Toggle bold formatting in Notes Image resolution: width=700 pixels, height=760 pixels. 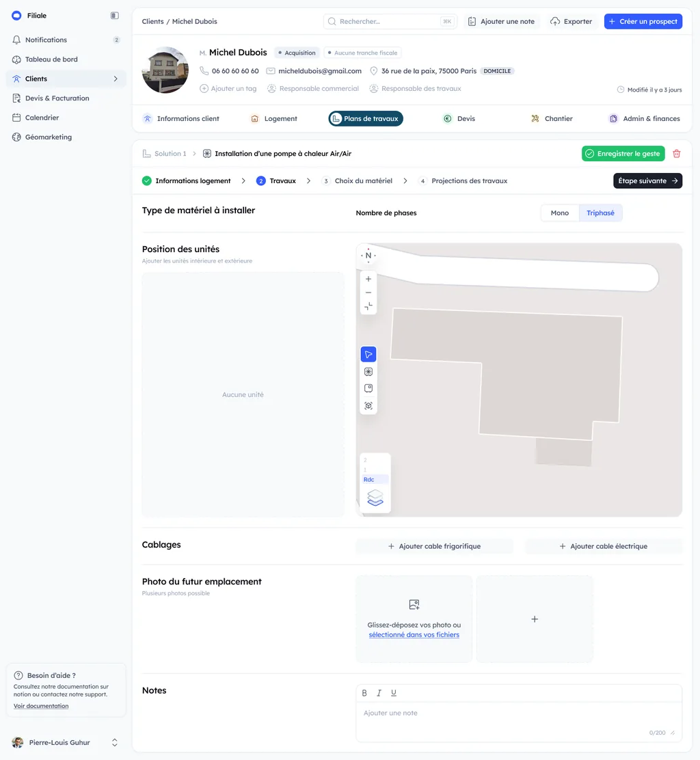pos(364,693)
